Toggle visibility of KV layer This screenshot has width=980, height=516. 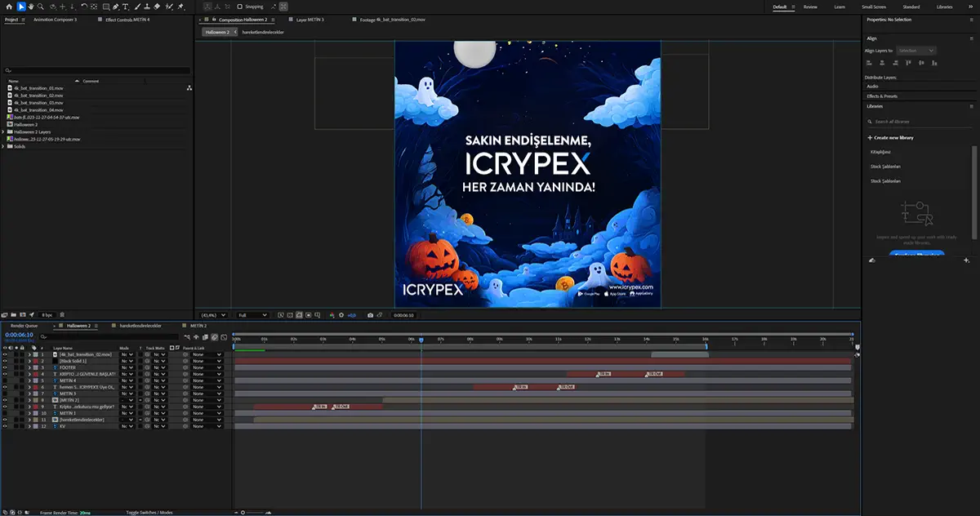(5, 426)
